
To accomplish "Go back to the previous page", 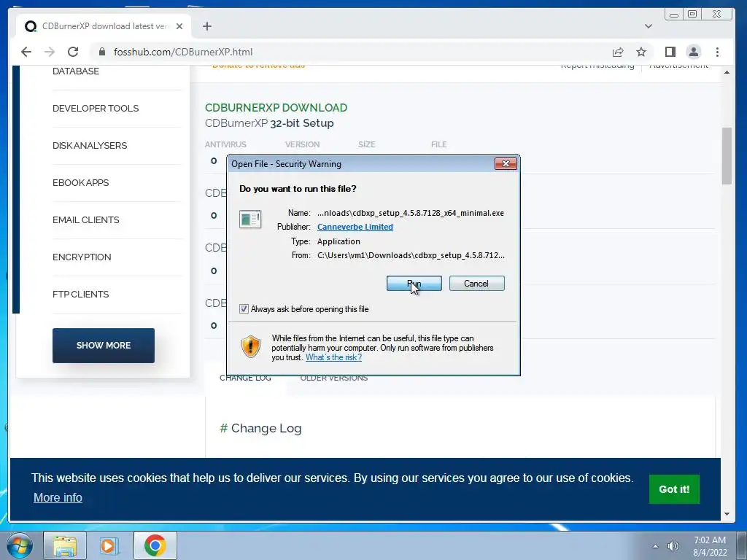I will 26,52.
